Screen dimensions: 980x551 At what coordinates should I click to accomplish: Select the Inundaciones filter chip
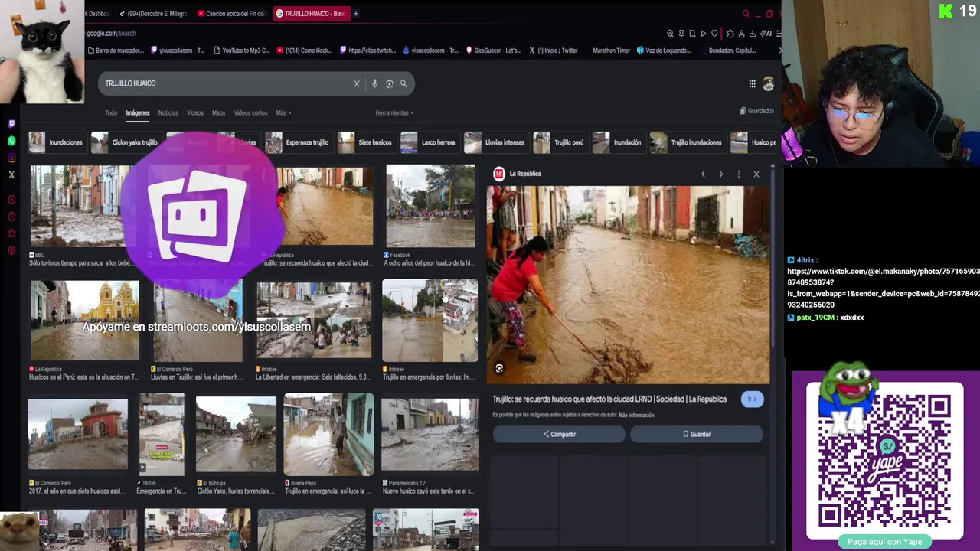click(56, 142)
